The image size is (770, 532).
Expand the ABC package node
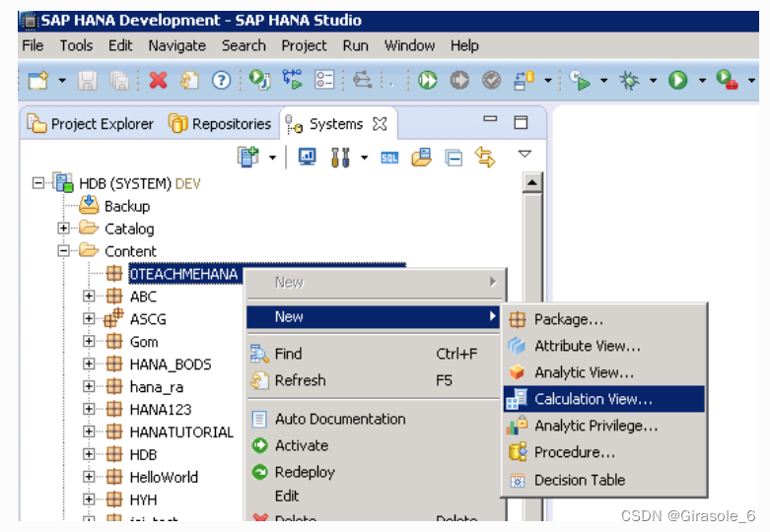pos(89,296)
